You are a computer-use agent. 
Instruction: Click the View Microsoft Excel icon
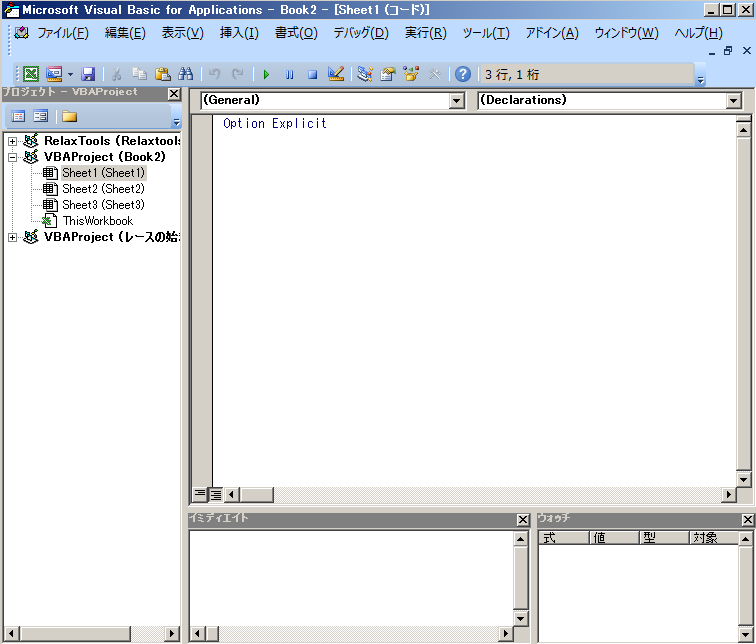click(x=31, y=74)
